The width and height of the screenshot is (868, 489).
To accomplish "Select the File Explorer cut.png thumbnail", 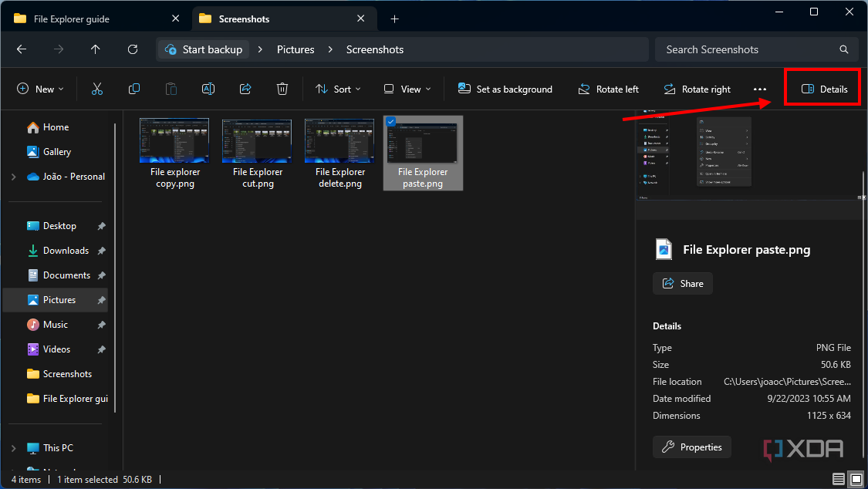I will (x=257, y=140).
